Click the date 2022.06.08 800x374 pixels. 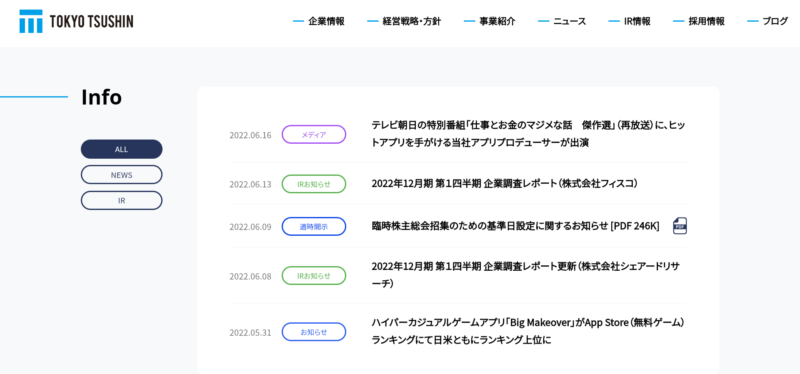pyautogui.click(x=250, y=276)
